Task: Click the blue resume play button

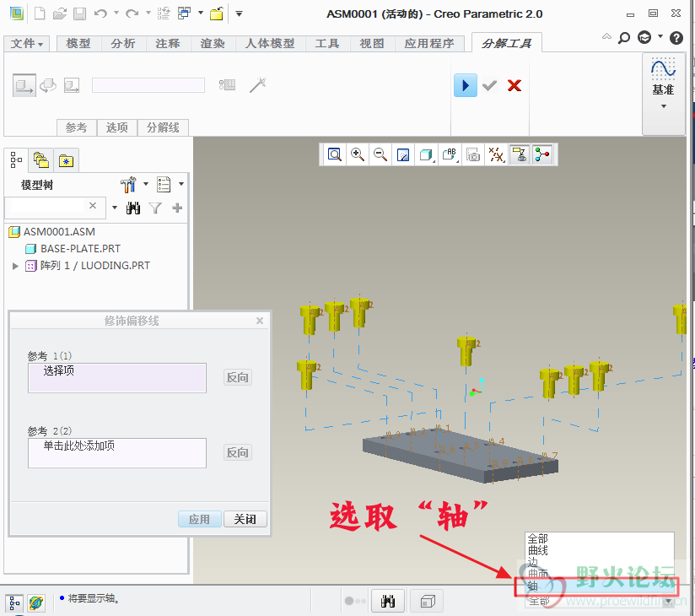Action: 466,85
